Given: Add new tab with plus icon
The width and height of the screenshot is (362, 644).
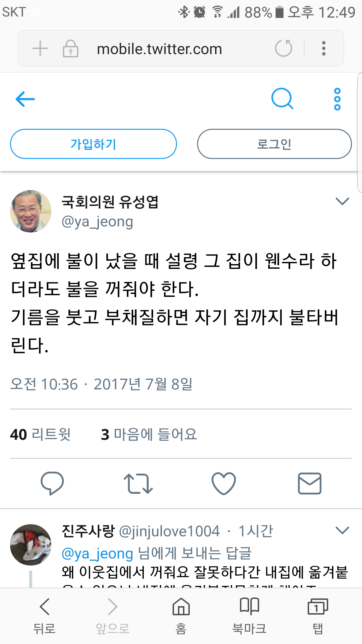Looking at the screenshot, I should pyautogui.click(x=40, y=48).
